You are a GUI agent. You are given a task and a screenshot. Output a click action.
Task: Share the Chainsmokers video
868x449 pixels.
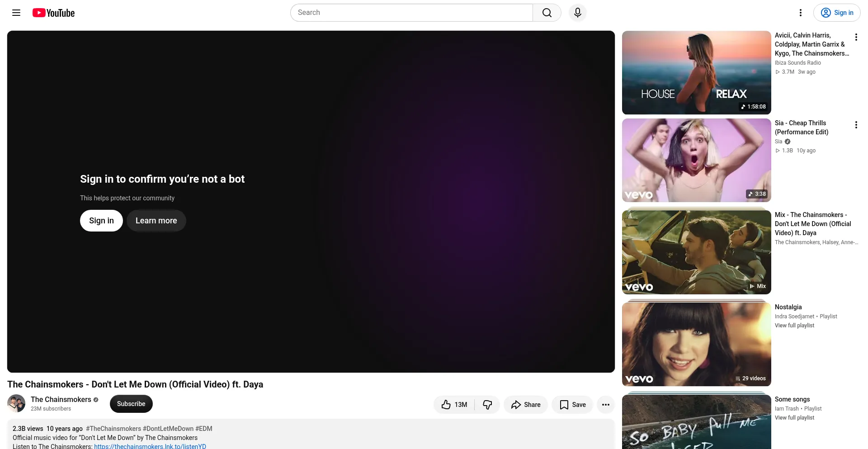pos(526,405)
